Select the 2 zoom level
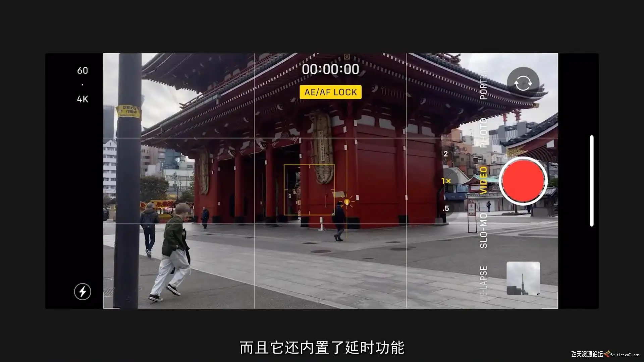The height and width of the screenshot is (362, 644). tap(445, 154)
